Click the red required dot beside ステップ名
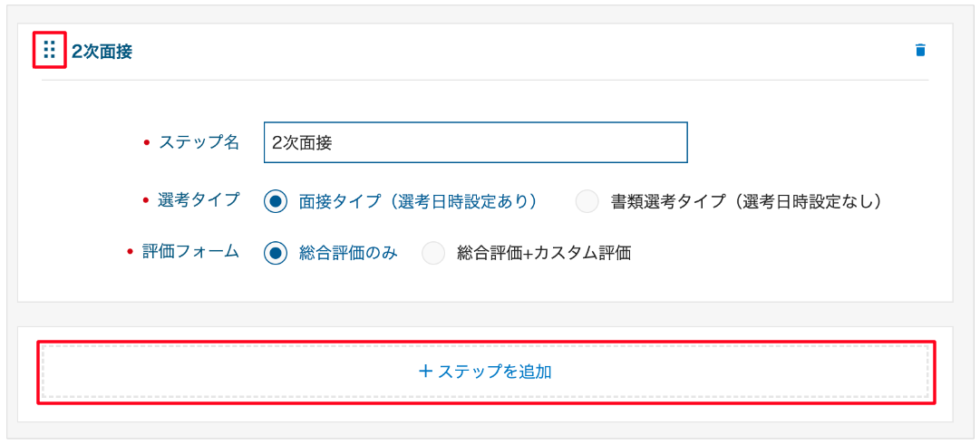This screenshot has height=445, width=980. [146, 142]
